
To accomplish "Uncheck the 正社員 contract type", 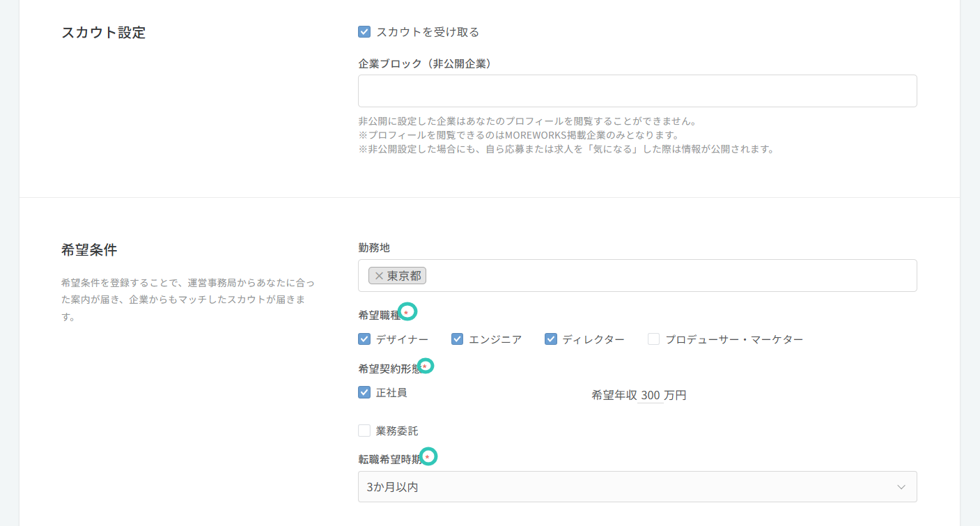I will [364, 392].
